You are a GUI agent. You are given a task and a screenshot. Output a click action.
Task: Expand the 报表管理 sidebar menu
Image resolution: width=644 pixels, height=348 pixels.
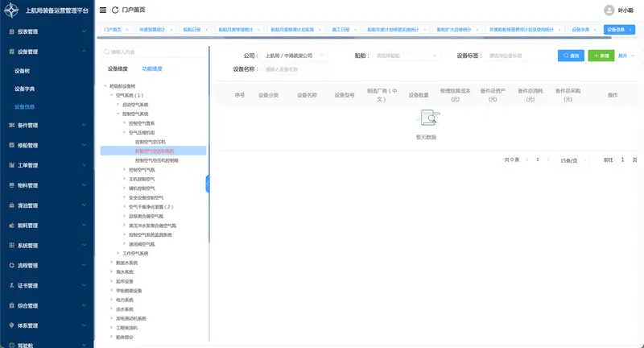point(84,31)
